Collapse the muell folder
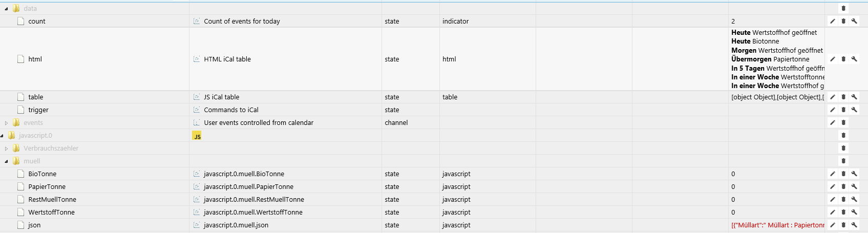Screen dimensions: 868x233 pyautogui.click(x=6, y=161)
